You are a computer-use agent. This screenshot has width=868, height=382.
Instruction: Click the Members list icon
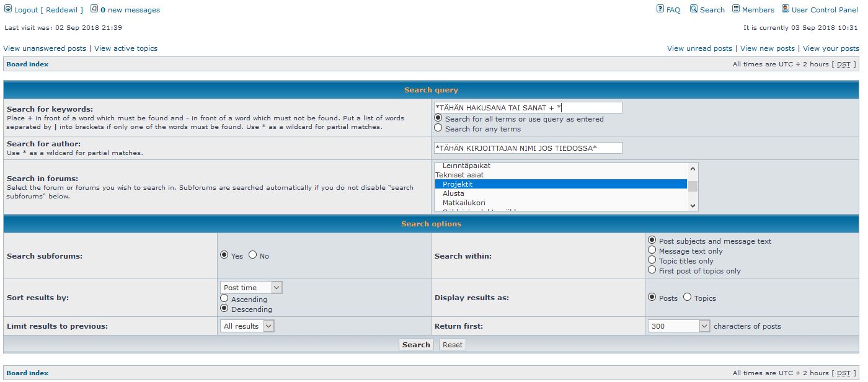[736, 9]
